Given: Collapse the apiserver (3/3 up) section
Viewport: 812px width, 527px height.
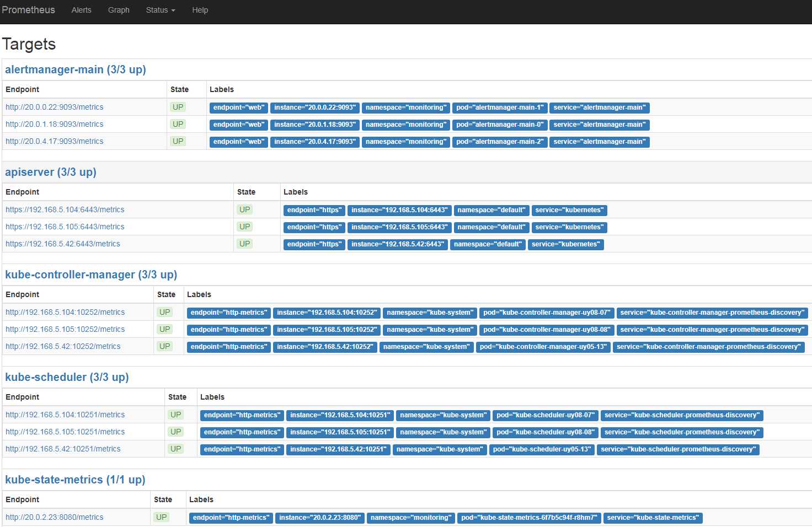Looking at the screenshot, I should (51, 172).
